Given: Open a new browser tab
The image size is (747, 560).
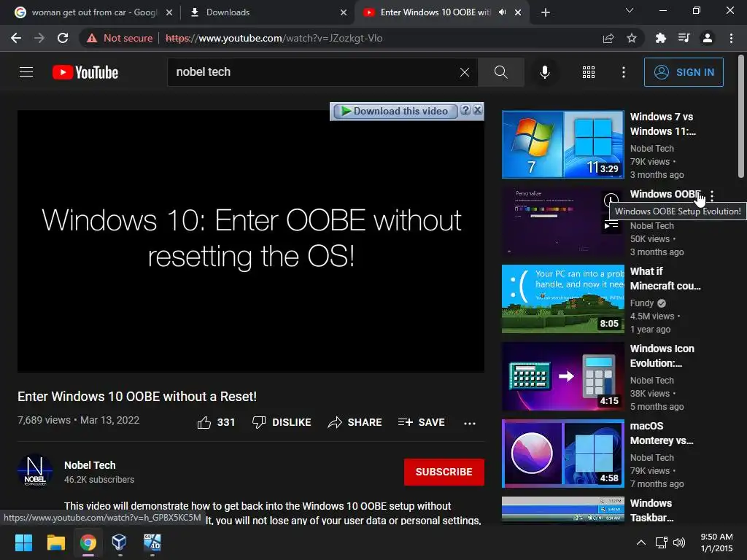Looking at the screenshot, I should 546,12.
